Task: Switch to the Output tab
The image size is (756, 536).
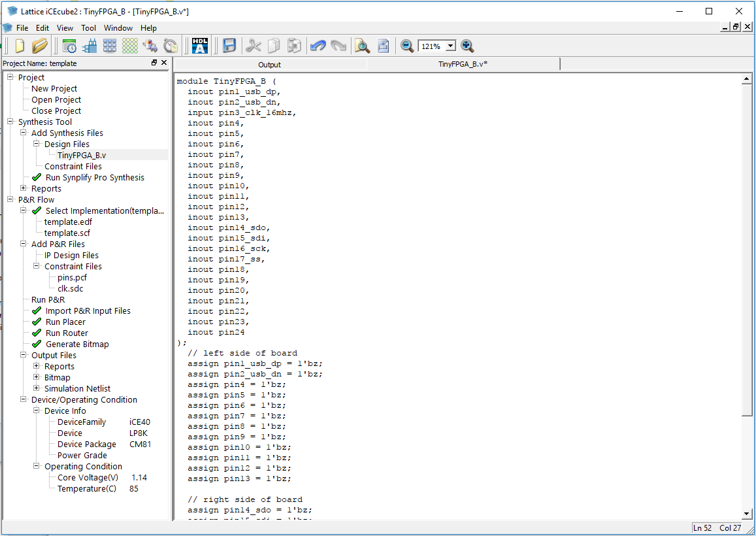Action: click(269, 64)
